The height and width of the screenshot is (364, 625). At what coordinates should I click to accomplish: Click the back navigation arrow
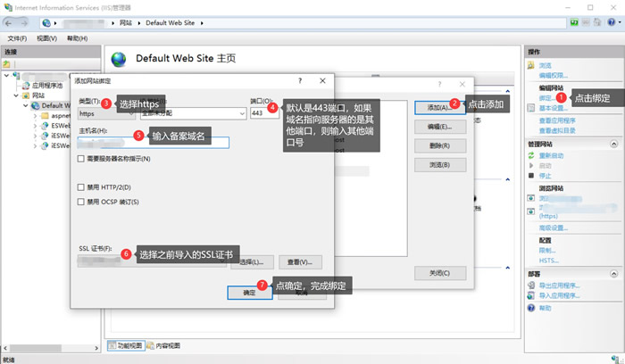tap(12, 22)
